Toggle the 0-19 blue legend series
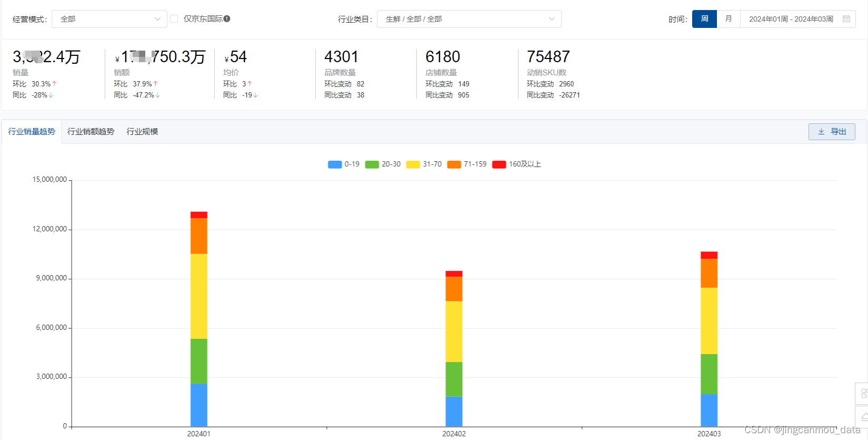Image resolution: width=868 pixels, height=440 pixels. click(x=344, y=164)
